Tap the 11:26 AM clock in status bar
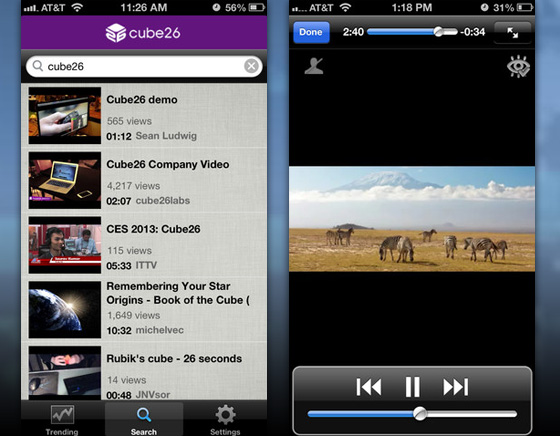 144,7
